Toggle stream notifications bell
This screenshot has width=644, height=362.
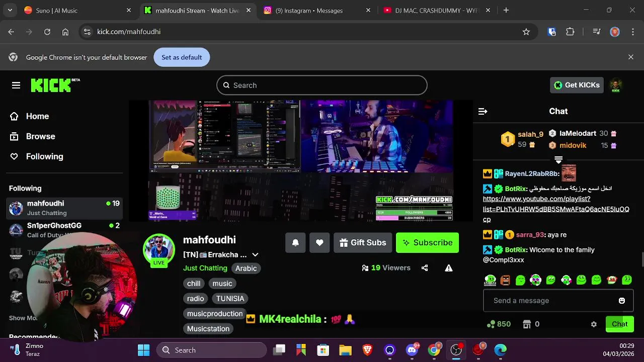pyautogui.click(x=295, y=243)
